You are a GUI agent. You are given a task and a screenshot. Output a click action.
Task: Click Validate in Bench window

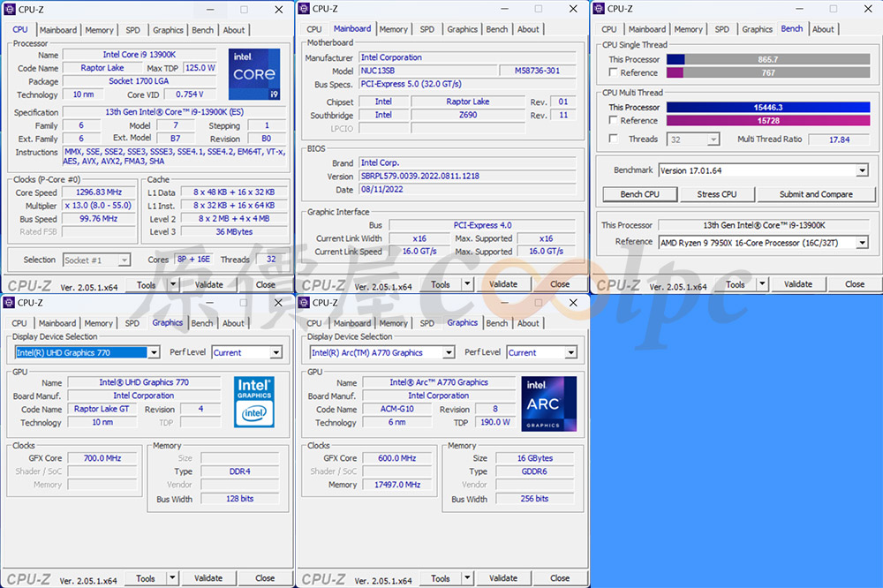point(798,284)
